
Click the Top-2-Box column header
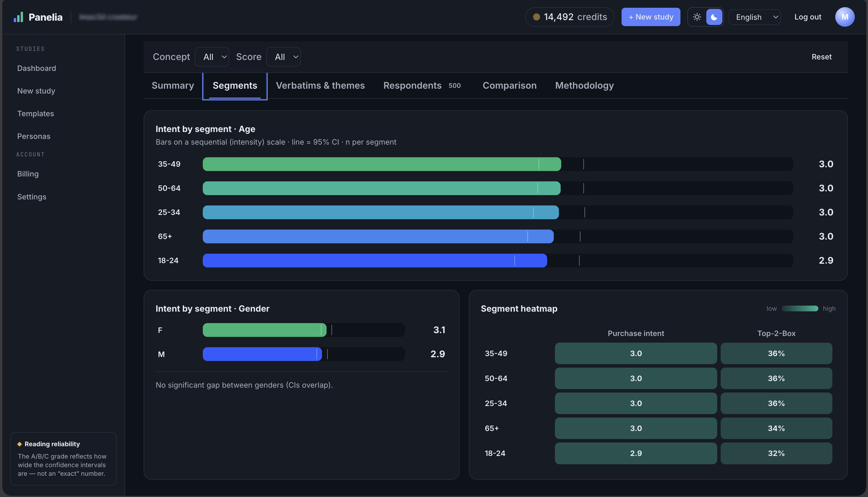(776, 333)
